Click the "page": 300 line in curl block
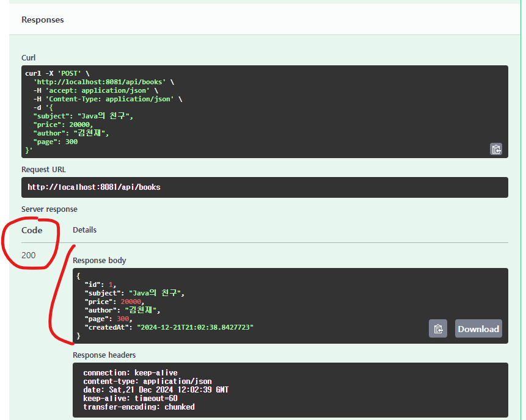This screenshot has height=420, width=526. tap(56, 142)
